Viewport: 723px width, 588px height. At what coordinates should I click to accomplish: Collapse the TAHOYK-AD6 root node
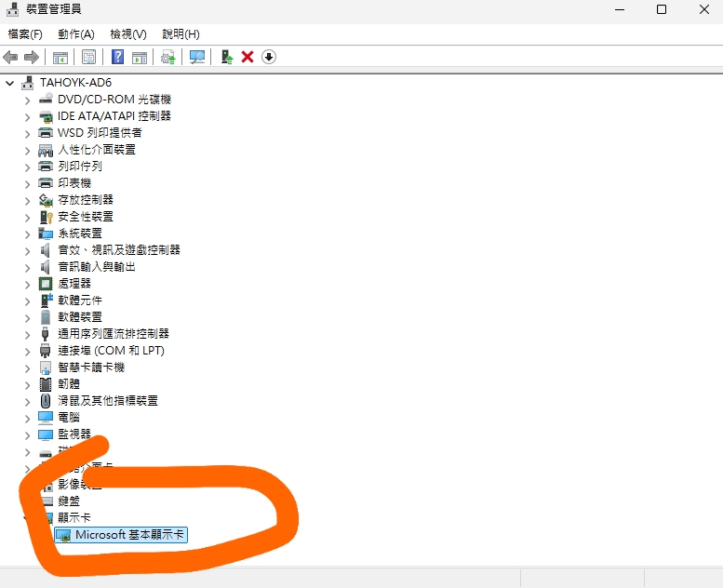coord(10,83)
